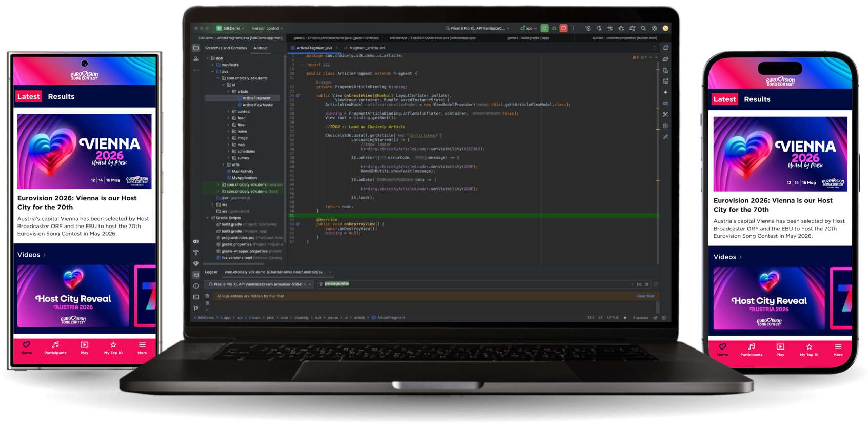Image resolution: width=868 pixels, height=431 pixels.
Task: Tap Participants icon on the iPhone
Action: (x=752, y=347)
